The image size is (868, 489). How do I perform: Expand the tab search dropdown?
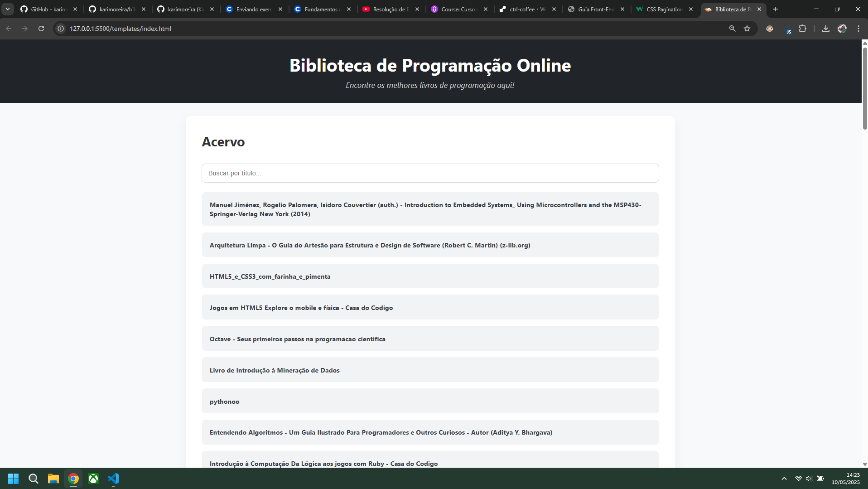(8, 9)
